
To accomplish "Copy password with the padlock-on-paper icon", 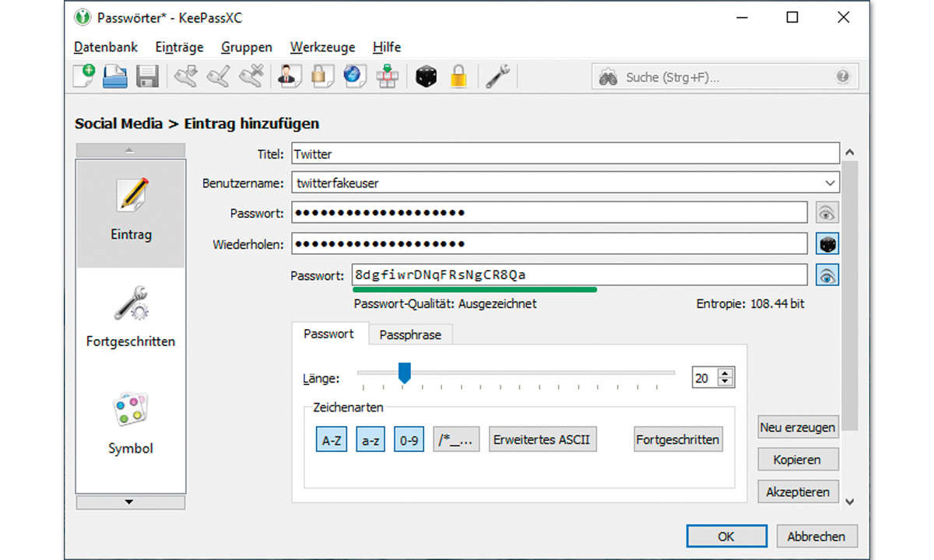I will coord(322,76).
